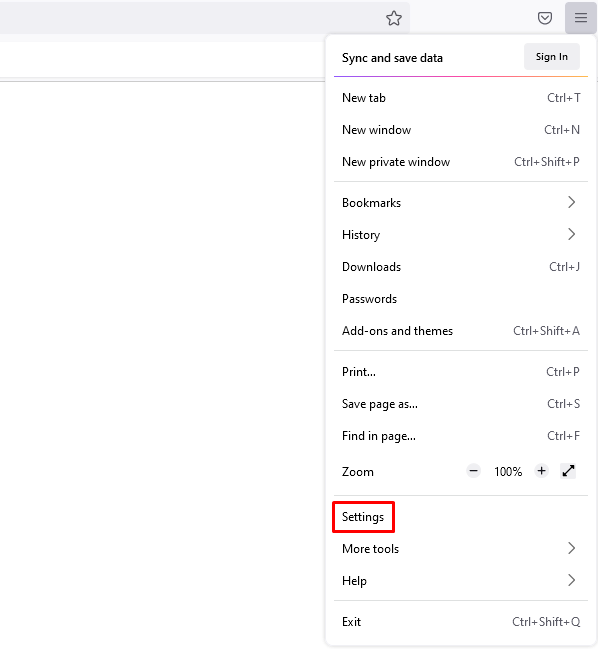
Task: Expand the History submenu
Action: [x=461, y=235]
